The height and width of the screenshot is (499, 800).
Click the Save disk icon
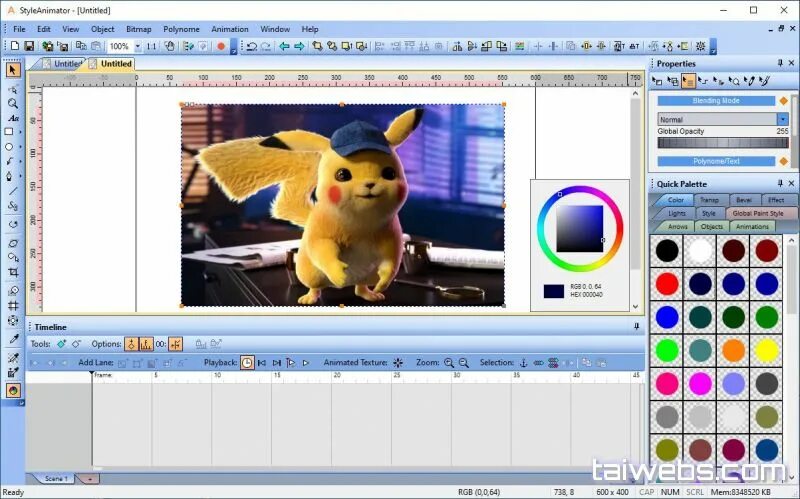(x=29, y=46)
